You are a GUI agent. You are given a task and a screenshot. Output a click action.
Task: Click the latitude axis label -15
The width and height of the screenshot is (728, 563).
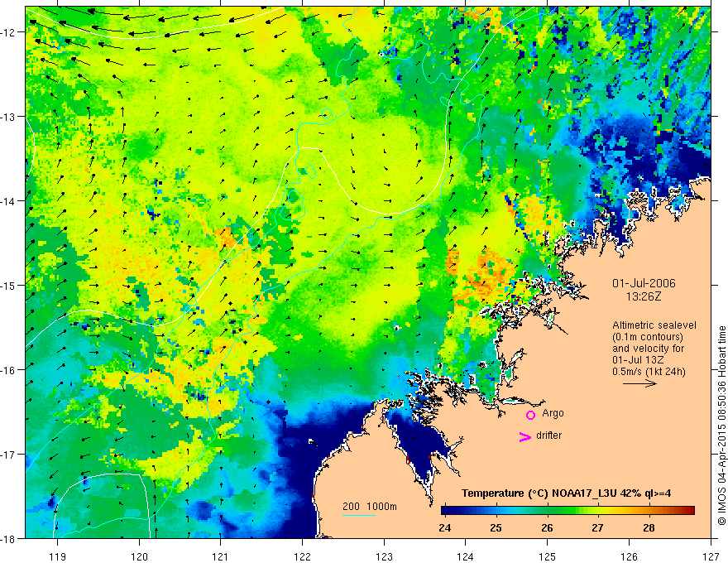pos(9,285)
